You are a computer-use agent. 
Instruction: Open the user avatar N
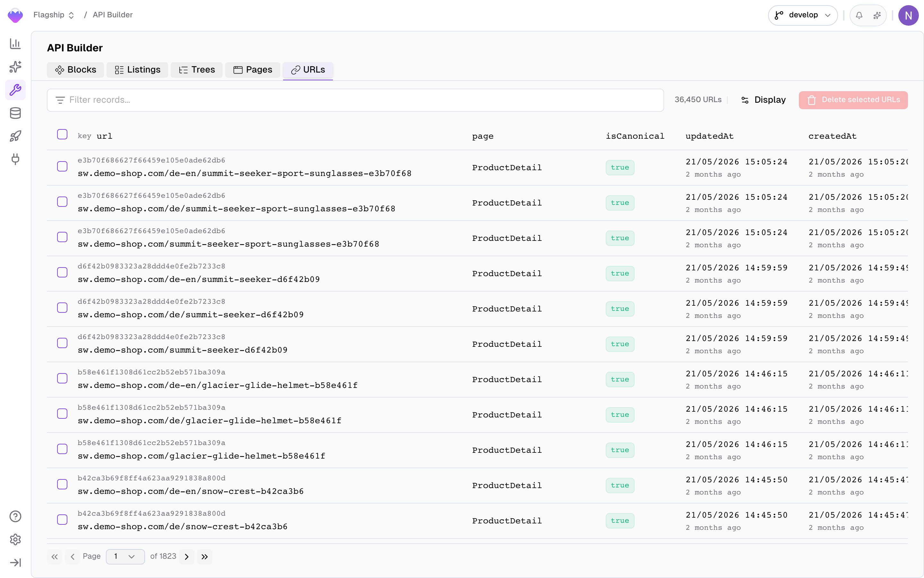point(908,15)
